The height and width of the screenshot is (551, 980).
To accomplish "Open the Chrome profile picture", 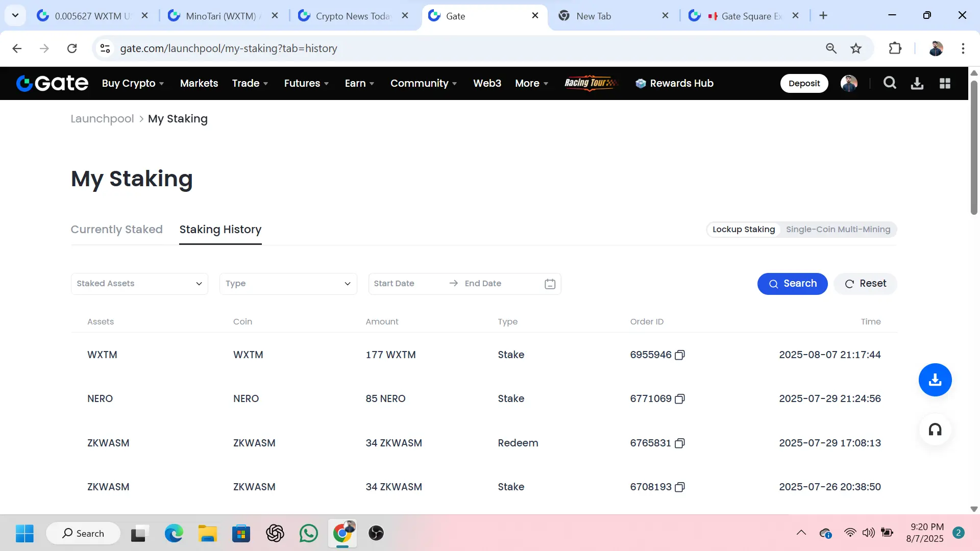I will tap(936, 48).
